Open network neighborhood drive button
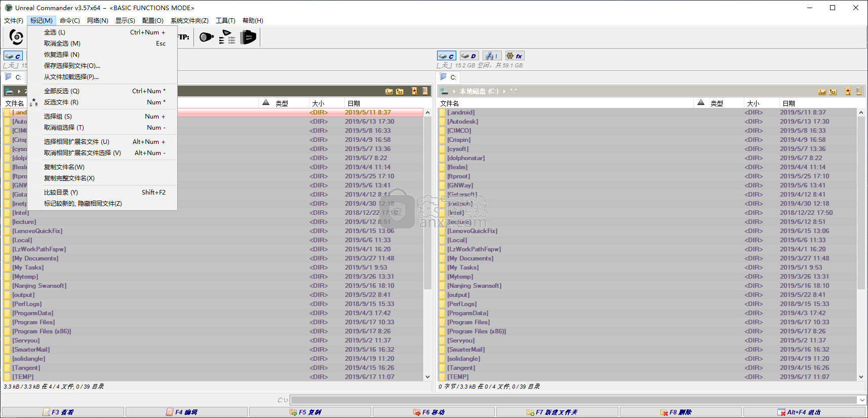 click(x=492, y=56)
